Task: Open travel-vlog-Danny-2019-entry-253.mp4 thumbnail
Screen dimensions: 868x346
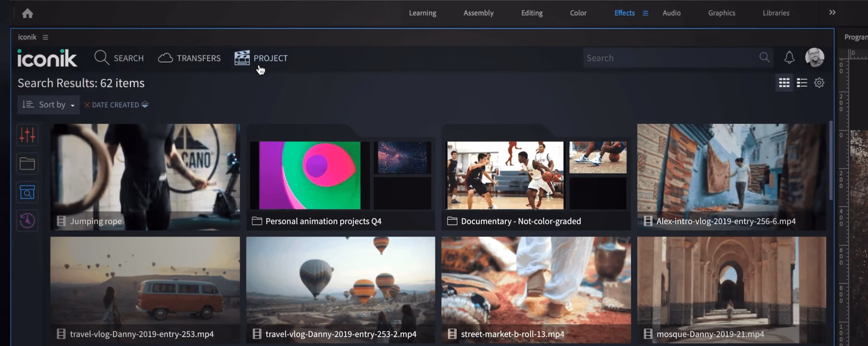Action: tap(145, 290)
